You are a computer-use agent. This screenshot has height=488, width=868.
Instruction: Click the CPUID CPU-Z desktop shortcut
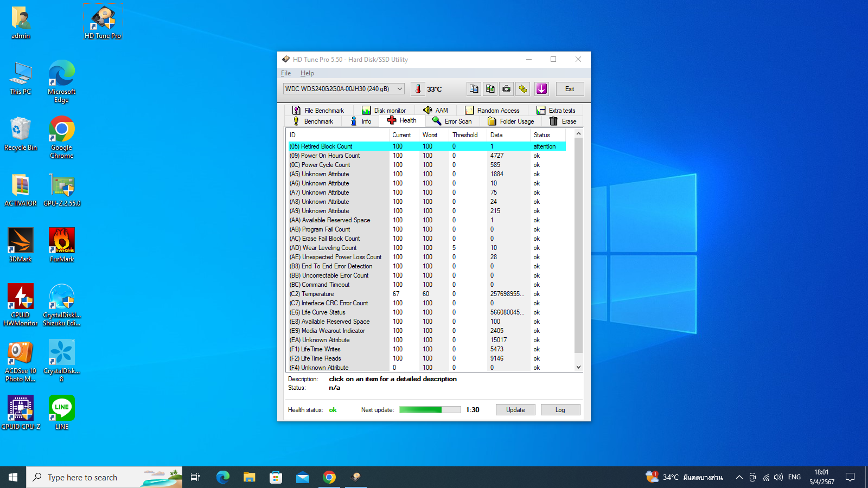tap(21, 413)
